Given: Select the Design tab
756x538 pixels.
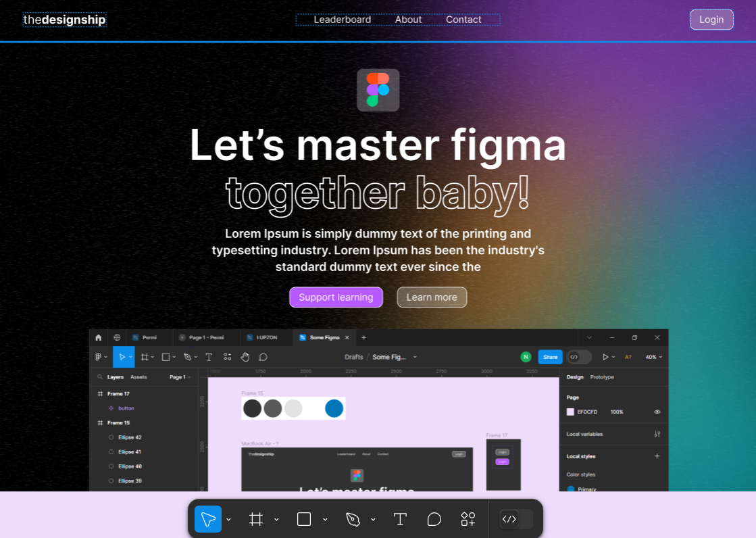Looking at the screenshot, I should tap(575, 377).
